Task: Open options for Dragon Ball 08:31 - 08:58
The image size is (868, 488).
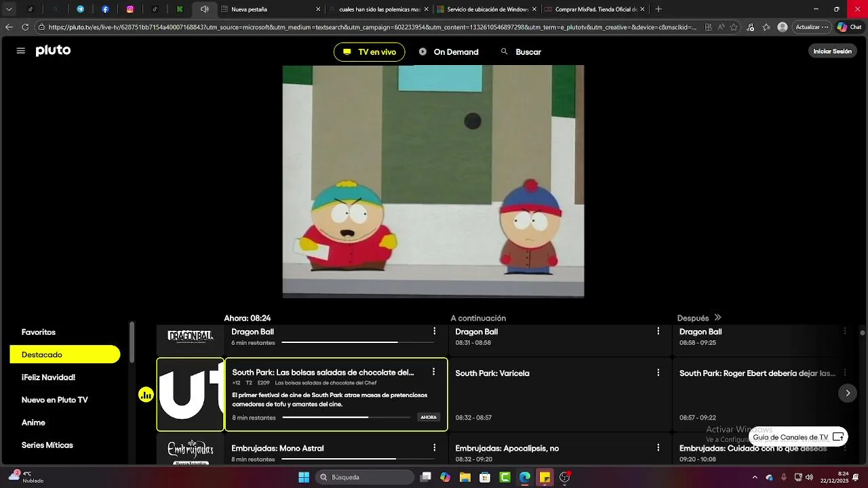Action: pyautogui.click(x=658, y=331)
